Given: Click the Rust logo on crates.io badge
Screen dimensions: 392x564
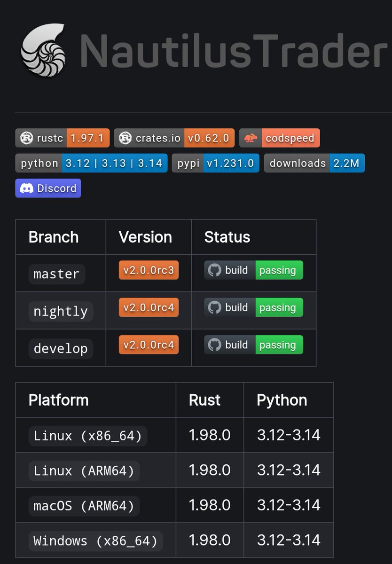Looking at the screenshot, I should pyautogui.click(x=125, y=138).
